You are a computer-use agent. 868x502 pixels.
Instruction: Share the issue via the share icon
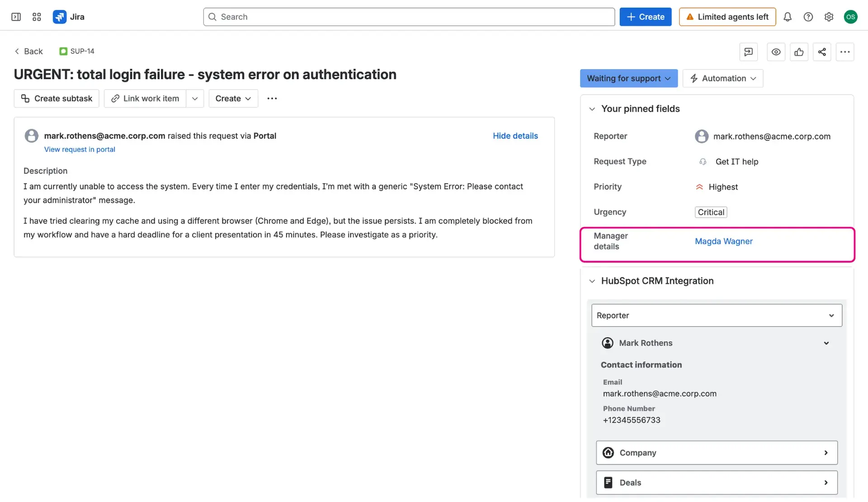pyautogui.click(x=822, y=52)
